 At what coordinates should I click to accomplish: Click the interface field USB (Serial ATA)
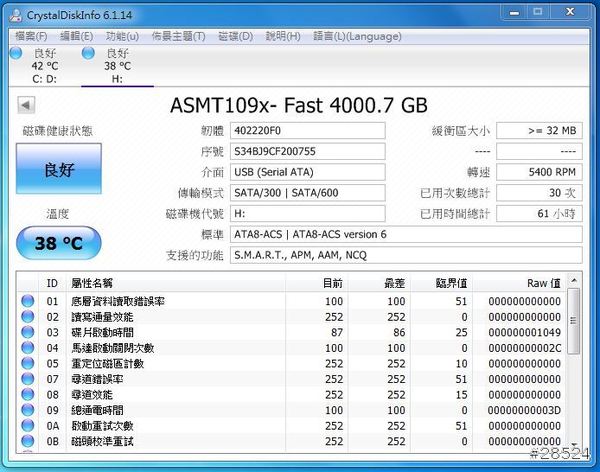pyautogui.click(x=308, y=172)
